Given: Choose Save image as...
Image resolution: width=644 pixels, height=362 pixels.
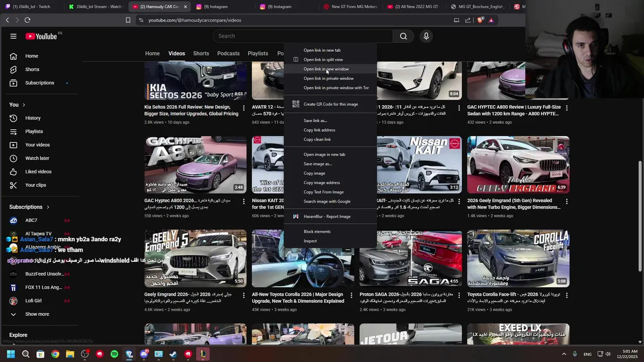Looking at the screenshot, I should click(330, 164).
